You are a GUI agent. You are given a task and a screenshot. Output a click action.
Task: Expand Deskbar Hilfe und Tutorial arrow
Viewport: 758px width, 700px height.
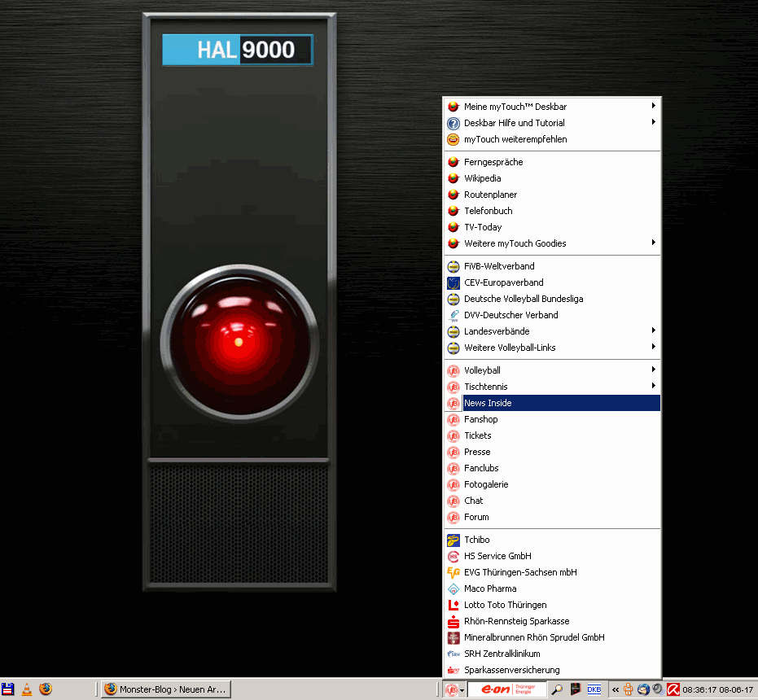(654, 122)
